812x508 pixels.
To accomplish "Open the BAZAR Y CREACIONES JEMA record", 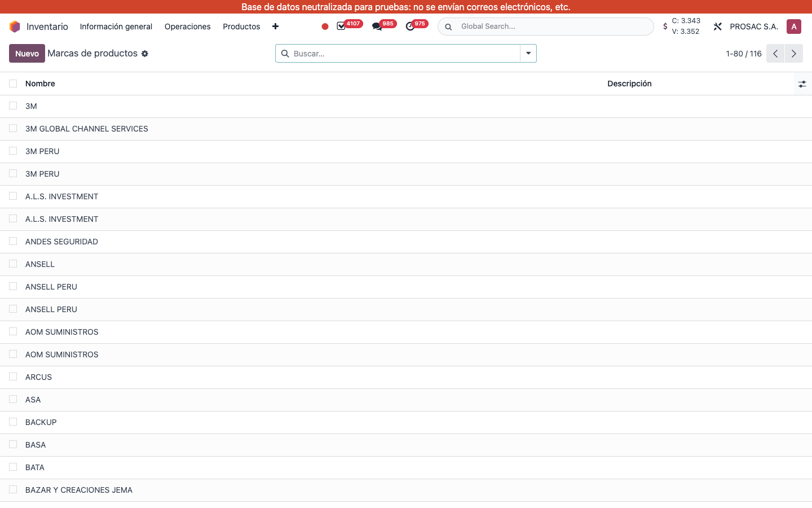I will tap(79, 490).
